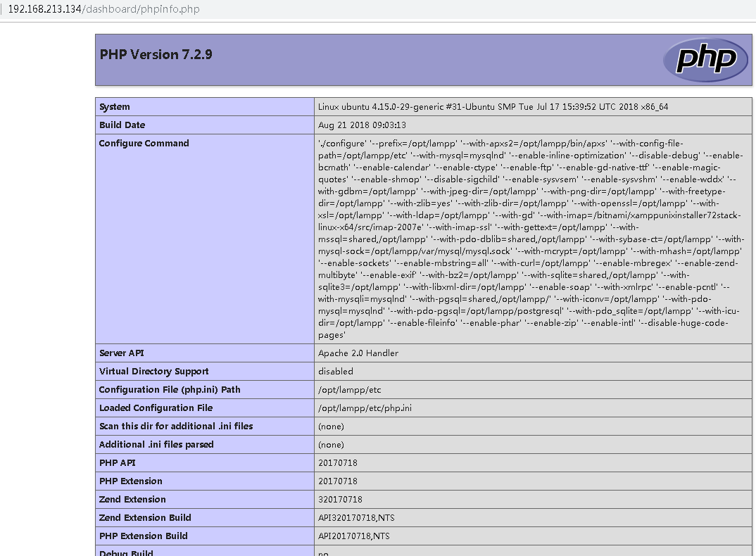Viewport: 756px width, 556px height.
Task: Select the PHP Version 7.2.9 heading
Action: click(x=156, y=54)
